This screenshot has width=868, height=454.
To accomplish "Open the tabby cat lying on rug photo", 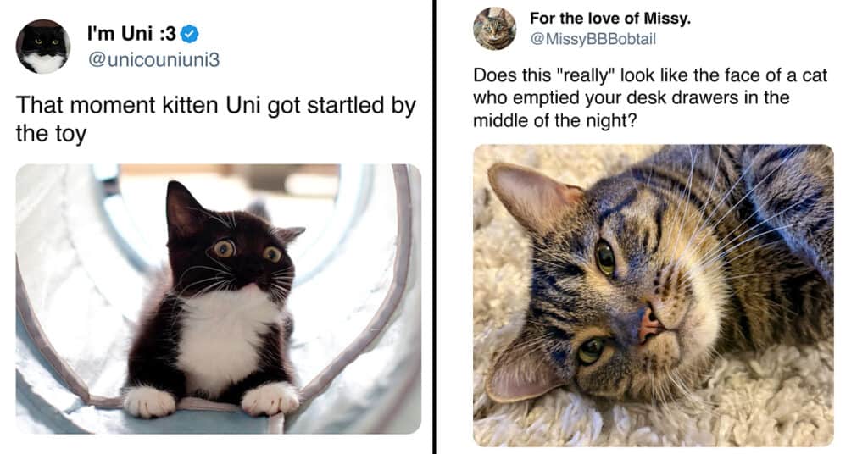I will [x=653, y=295].
